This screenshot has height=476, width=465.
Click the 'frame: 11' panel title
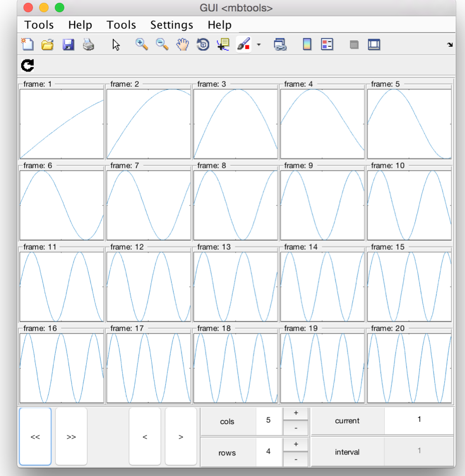click(x=40, y=247)
